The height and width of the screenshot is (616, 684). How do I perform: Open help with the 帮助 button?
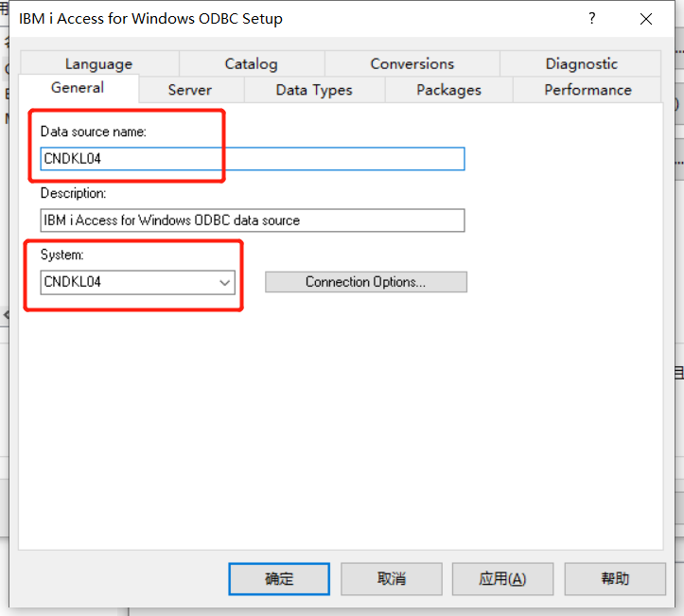pos(615,579)
